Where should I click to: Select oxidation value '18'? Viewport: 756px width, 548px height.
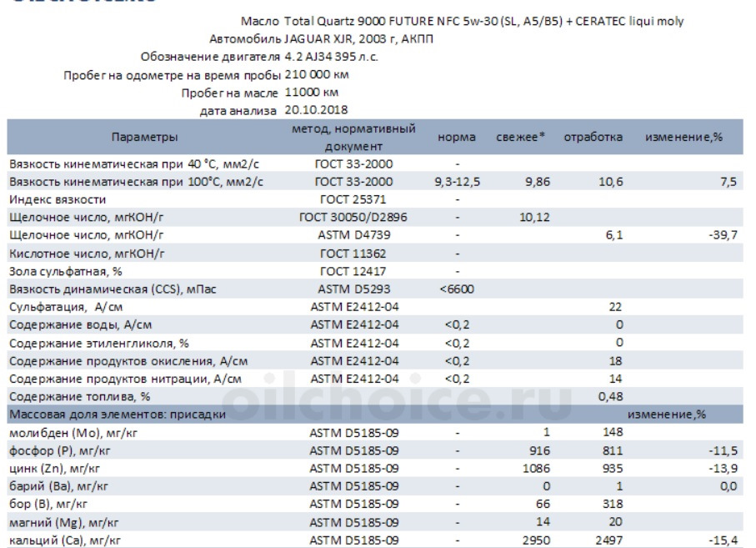(x=615, y=361)
